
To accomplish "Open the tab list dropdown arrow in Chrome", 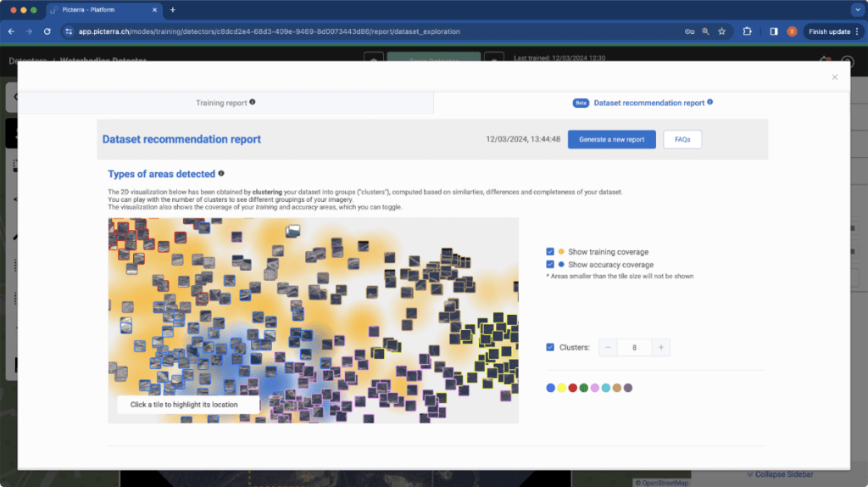I will click(858, 10).
